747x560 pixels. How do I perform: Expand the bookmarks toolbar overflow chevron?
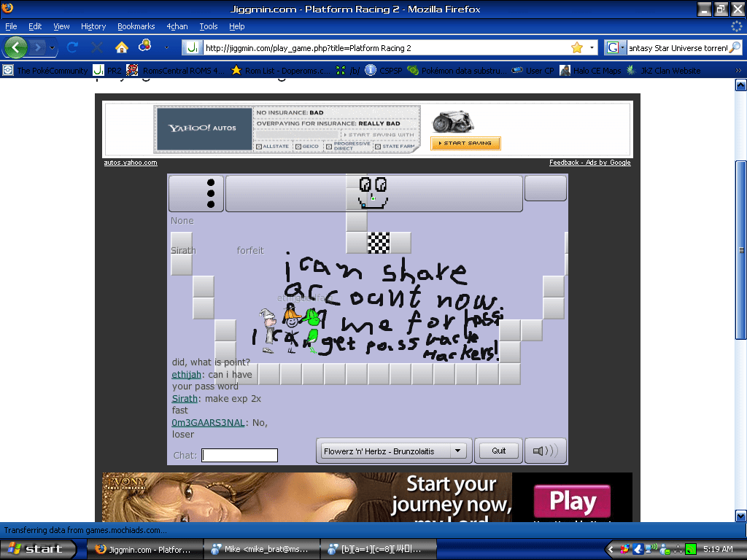[x=738, y=71]
